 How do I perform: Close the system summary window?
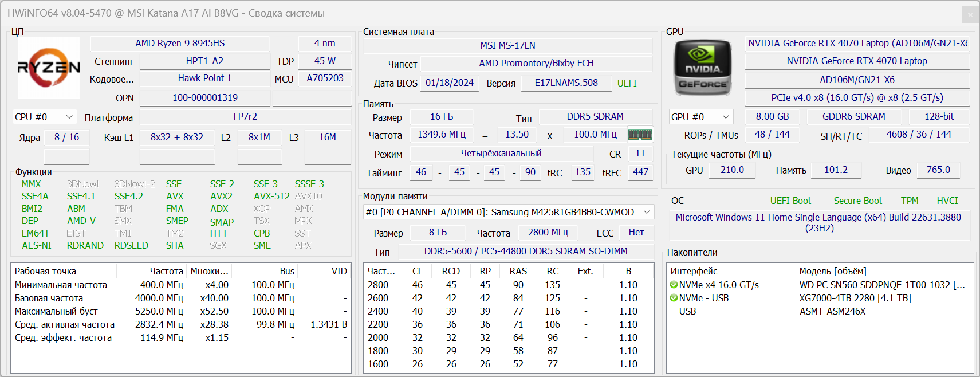point(970,15)
